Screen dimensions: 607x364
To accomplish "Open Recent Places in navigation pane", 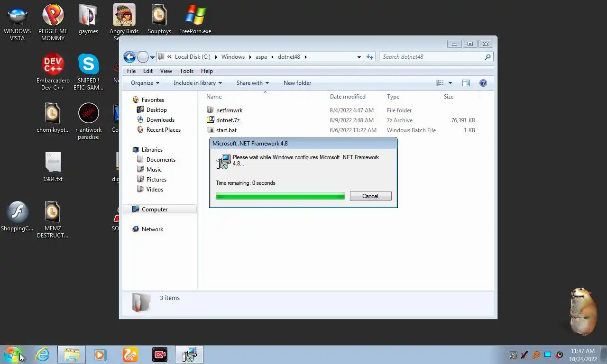I will click(163, 130).
